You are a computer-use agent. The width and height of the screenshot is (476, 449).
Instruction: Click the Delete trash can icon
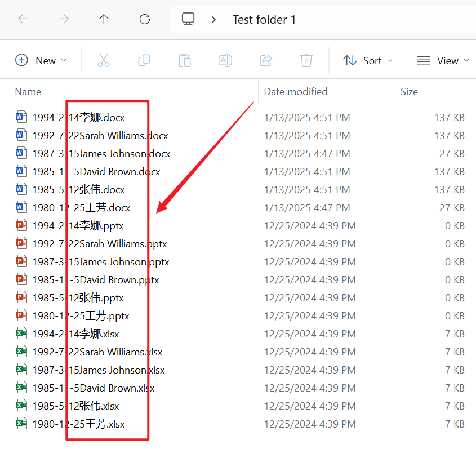tap(306, 60)
